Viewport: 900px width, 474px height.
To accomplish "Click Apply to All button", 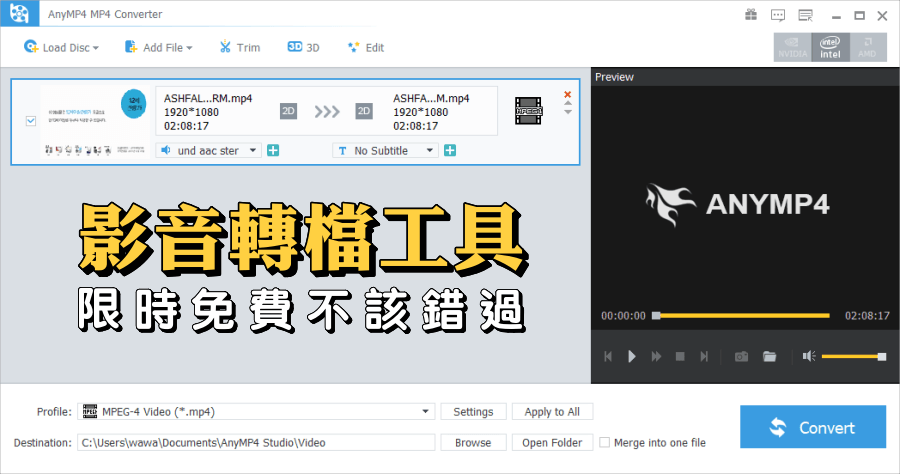I will coord(552,411).
